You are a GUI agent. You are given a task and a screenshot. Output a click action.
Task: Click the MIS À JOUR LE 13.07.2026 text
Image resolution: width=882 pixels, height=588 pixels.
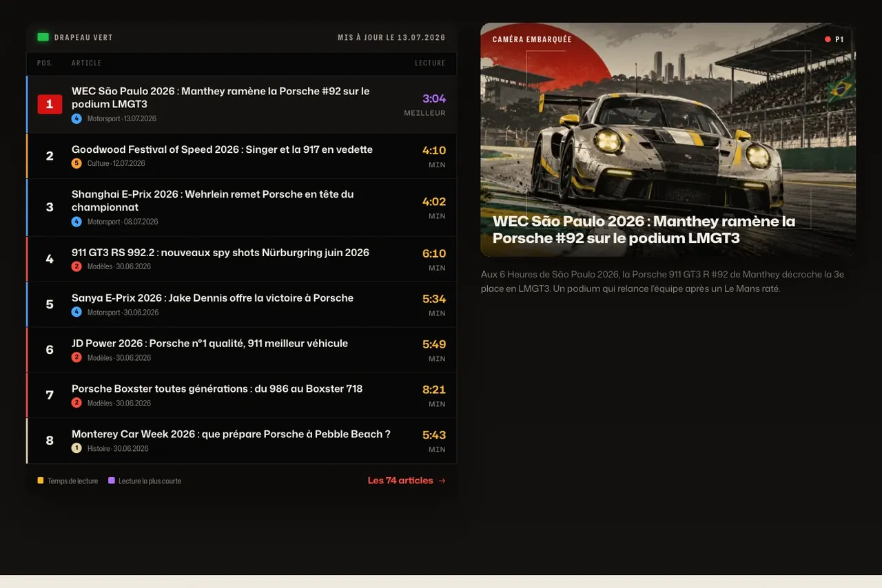coord(391,37)
